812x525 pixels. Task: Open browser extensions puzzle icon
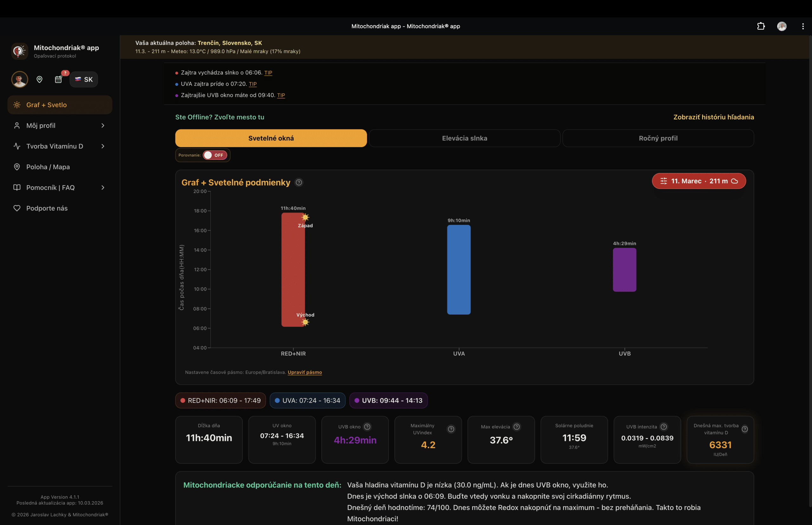(761, 26)
